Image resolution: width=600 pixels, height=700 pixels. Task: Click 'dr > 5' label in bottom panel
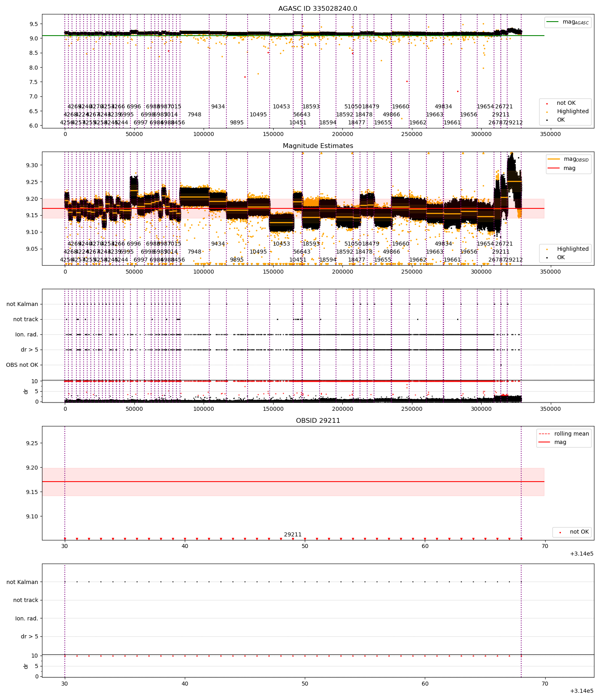point(30,636)
